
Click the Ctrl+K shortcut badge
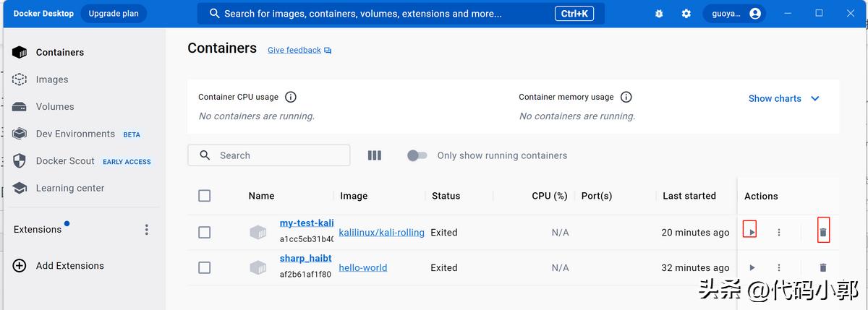(575, 13)
